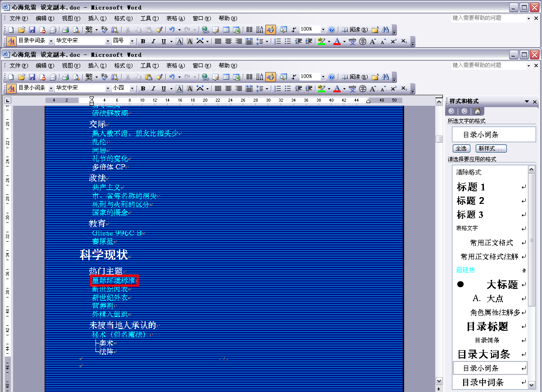Open the font dropdown 华文中宋 in the front window

[108, 89]
